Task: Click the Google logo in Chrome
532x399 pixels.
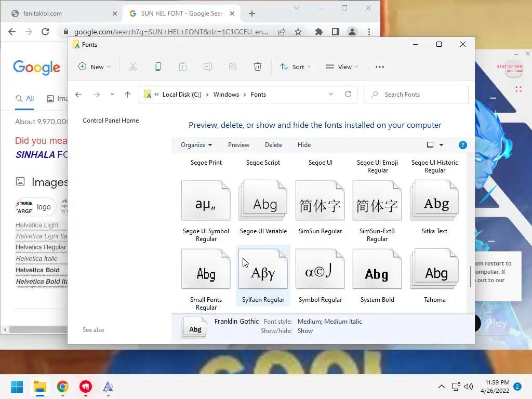Action: (37, 68)
